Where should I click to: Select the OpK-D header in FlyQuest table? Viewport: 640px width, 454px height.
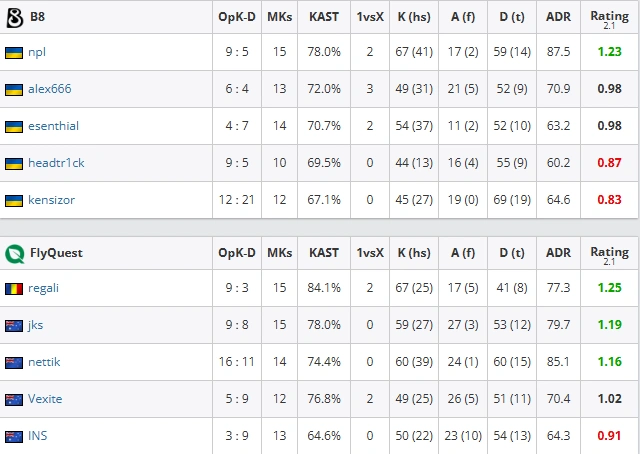(237, 253)
